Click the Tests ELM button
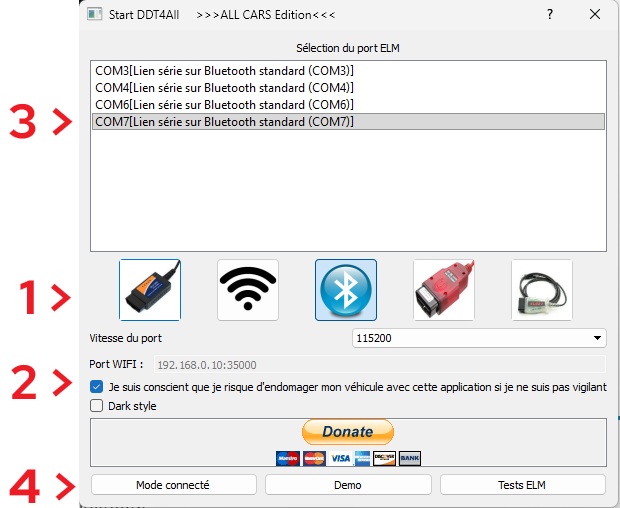The width and height of the screenshot is (620, 508). [523, 485]
